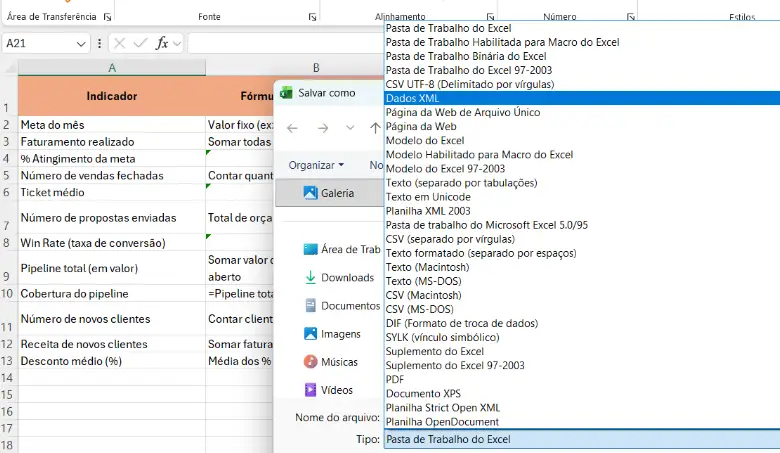This screenshot has width=780, height=453.
Task: Select cell Cobertura do pipeline
Action: (112, 293)
